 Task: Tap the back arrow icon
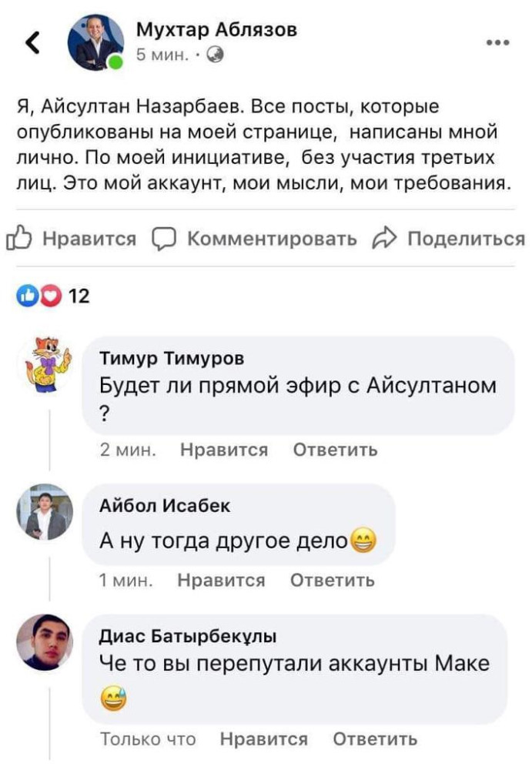pyautogui.click(x=32, y=45)
